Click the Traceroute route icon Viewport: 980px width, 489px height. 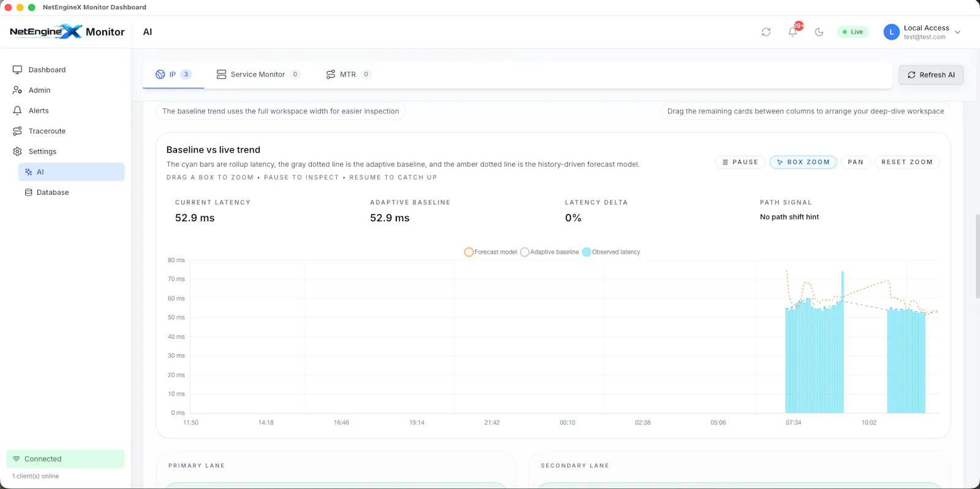coord(17,131)
